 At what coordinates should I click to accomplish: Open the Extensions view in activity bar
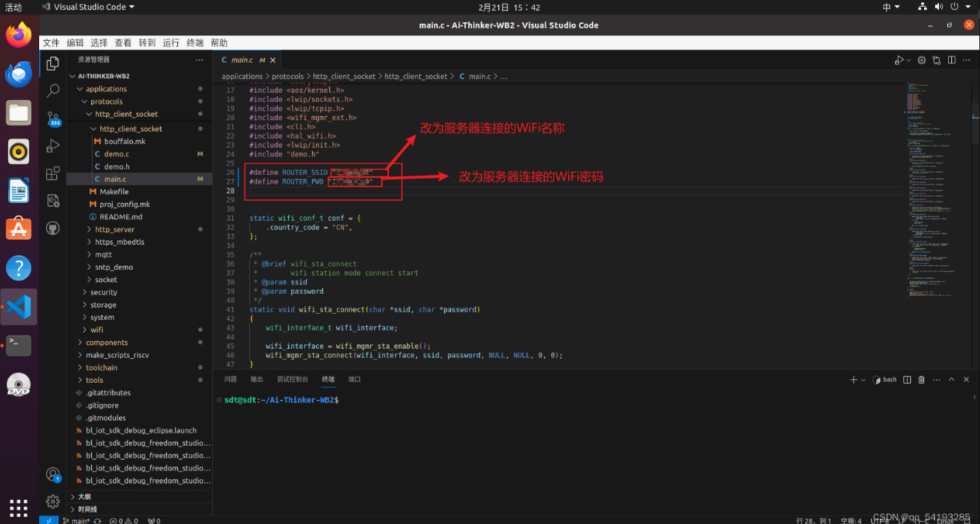point(53,174)
